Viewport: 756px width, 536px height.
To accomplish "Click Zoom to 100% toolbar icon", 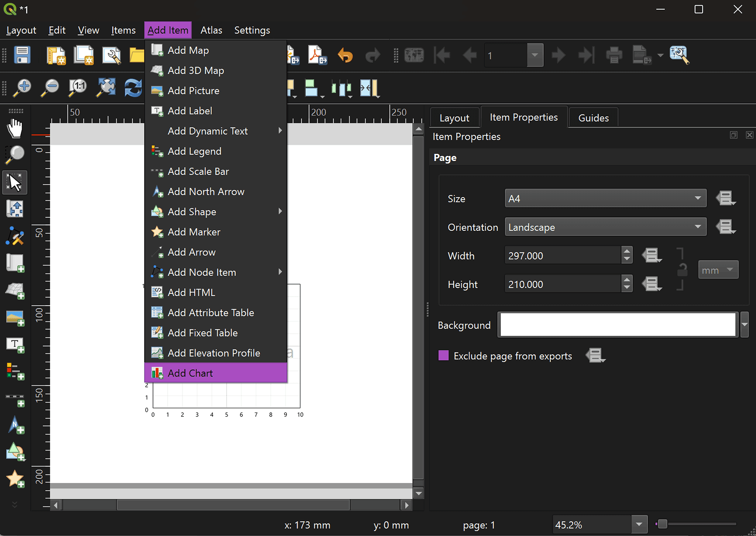I will coord(78,88).
